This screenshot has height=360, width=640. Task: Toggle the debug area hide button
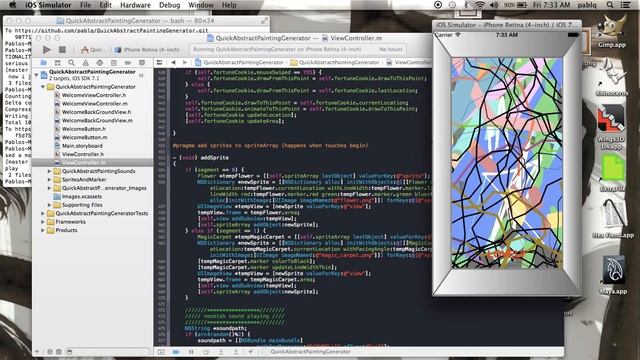[x=161, y=351]
